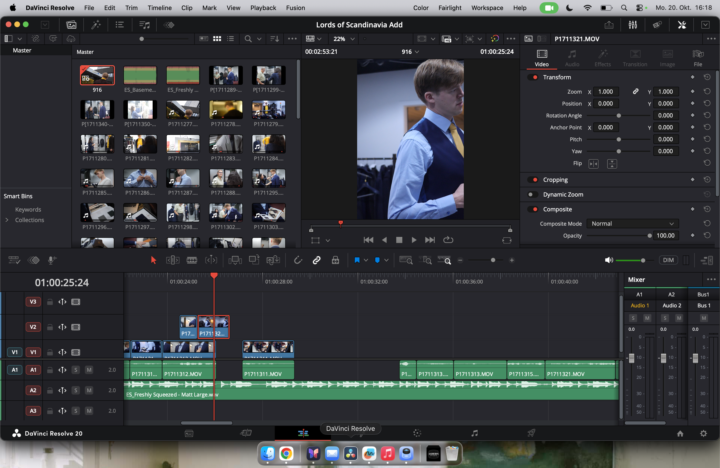
Task: Open the Composite Mode Normal dropdown
Action: pyautogui.click(x=632, y=224)
